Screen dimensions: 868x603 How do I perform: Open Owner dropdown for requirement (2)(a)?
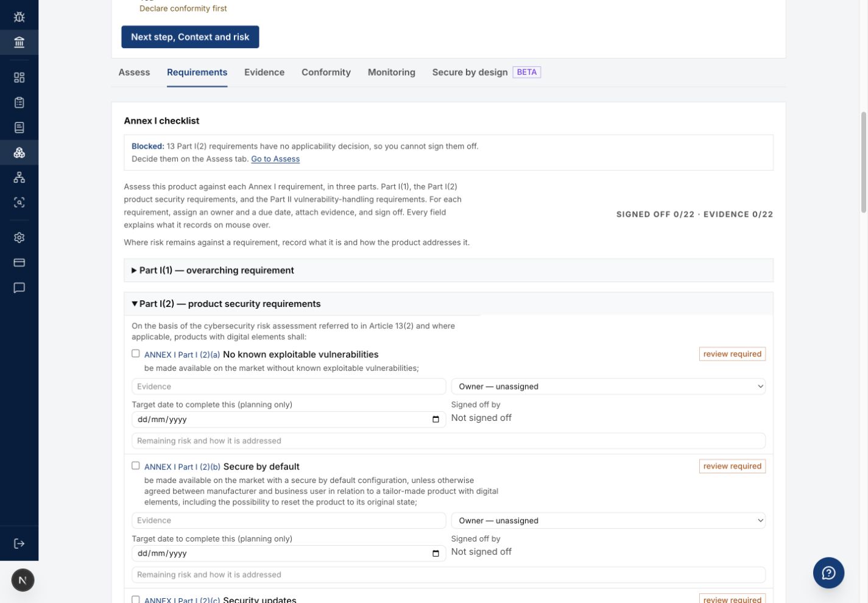[608, 386]
